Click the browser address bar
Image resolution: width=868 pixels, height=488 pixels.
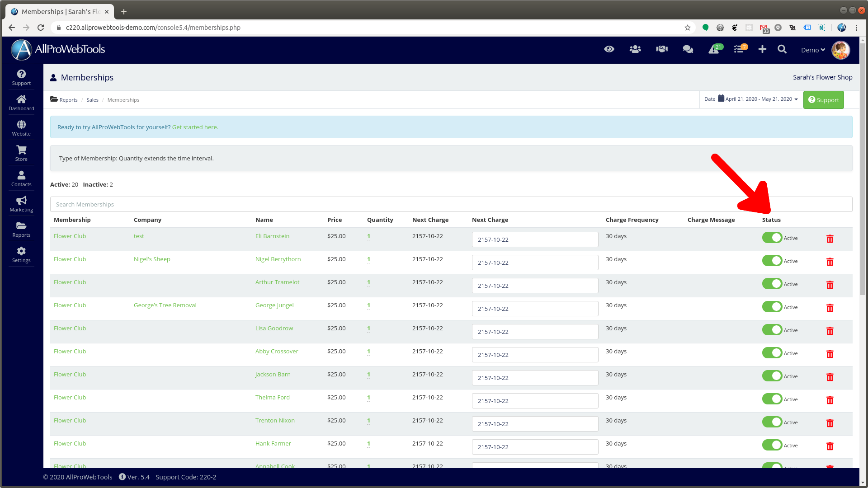371,28
